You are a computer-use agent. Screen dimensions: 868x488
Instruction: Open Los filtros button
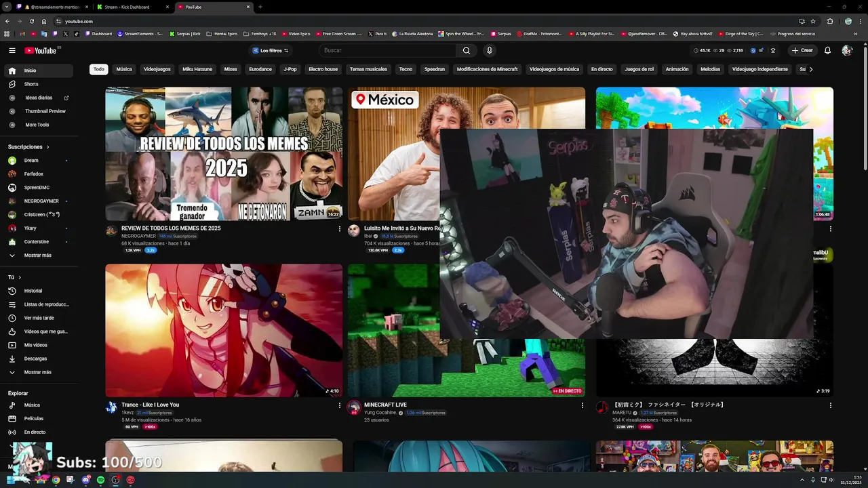coord(271,50)
